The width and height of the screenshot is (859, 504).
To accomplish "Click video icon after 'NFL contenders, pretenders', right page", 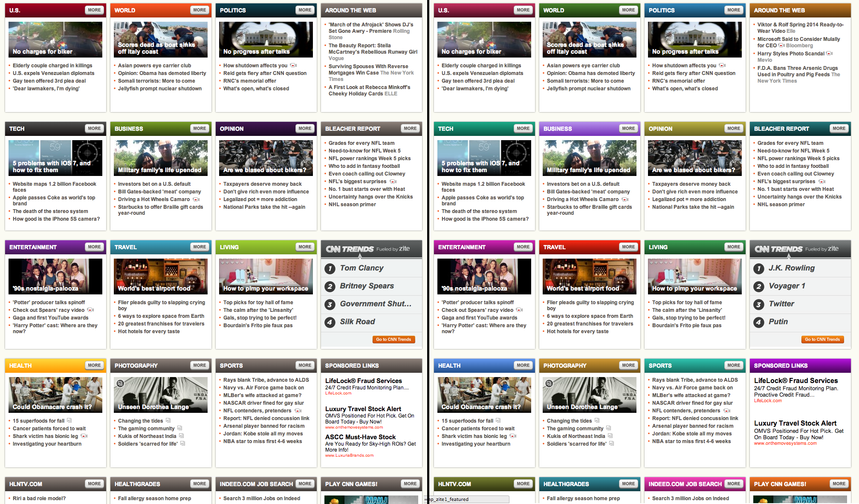I will [x=727, y=411].
